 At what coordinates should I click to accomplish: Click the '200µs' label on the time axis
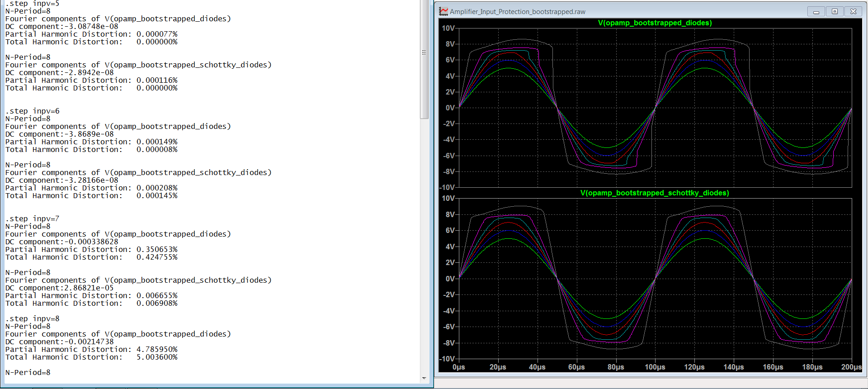point(851,367)
